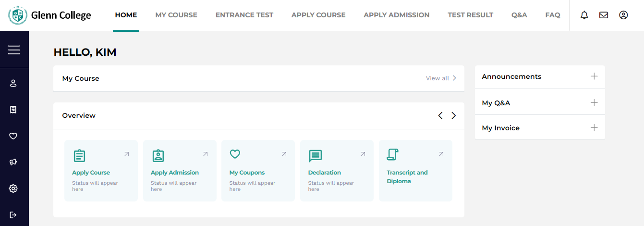Open the Transcript and Diploma card
The image size is (644, 226).
click(x=415, y=171)
